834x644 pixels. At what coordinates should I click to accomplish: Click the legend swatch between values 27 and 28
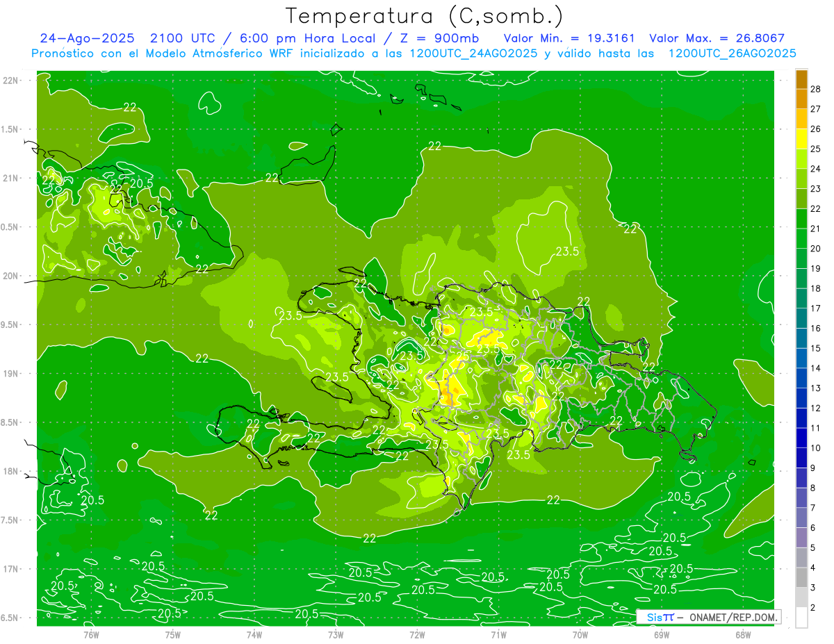(x=801, y=99)
